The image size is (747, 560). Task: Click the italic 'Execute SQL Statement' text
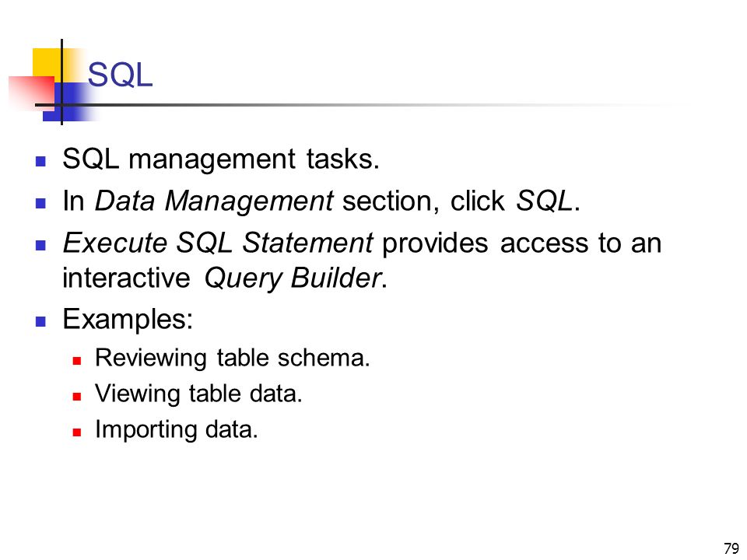pos(218,243)
